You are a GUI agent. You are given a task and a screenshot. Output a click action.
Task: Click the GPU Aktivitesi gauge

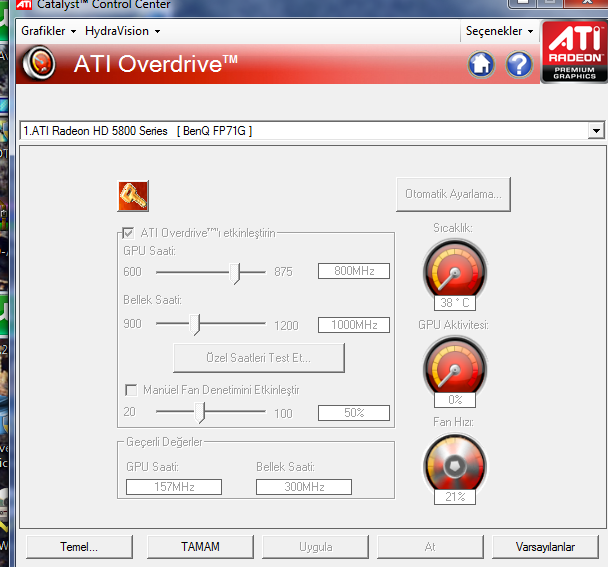click(454, 367)
